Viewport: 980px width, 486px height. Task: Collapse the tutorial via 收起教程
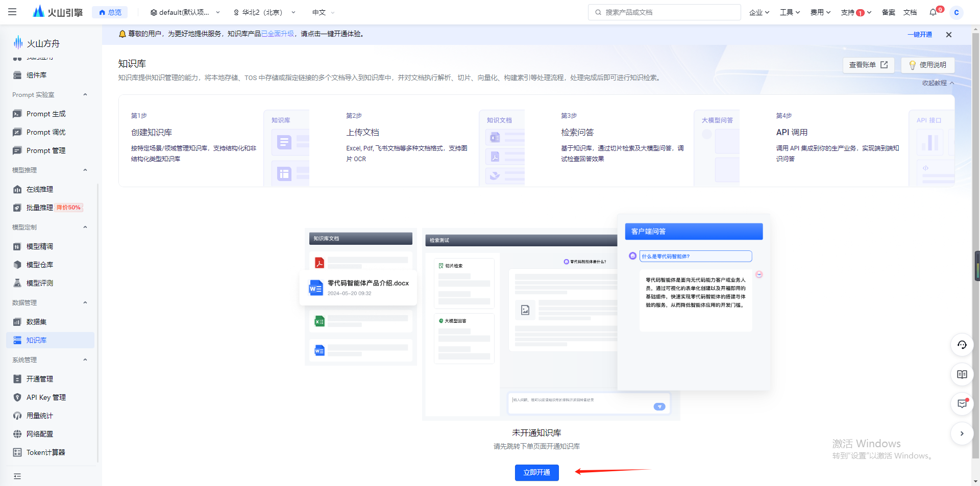[938, 83]
